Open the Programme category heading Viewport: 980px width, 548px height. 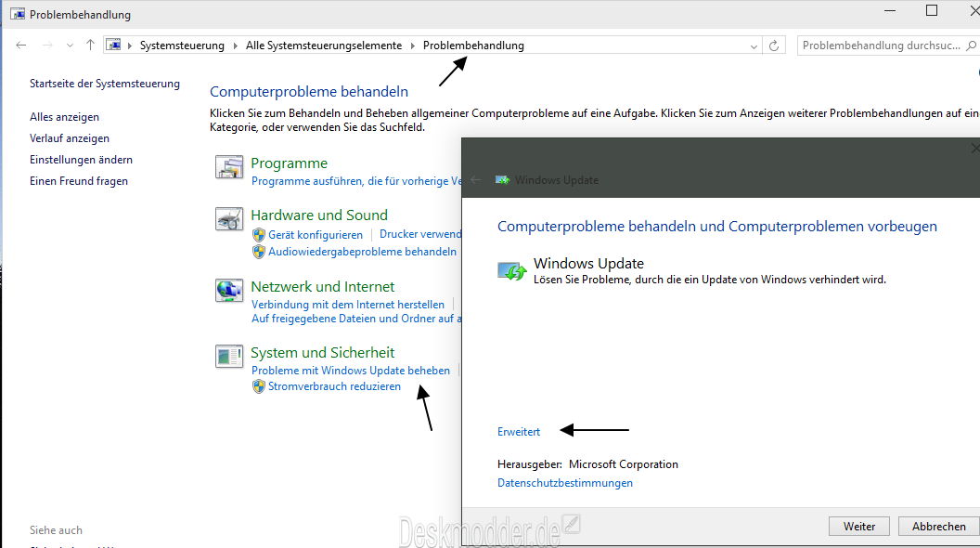[289, 163]
